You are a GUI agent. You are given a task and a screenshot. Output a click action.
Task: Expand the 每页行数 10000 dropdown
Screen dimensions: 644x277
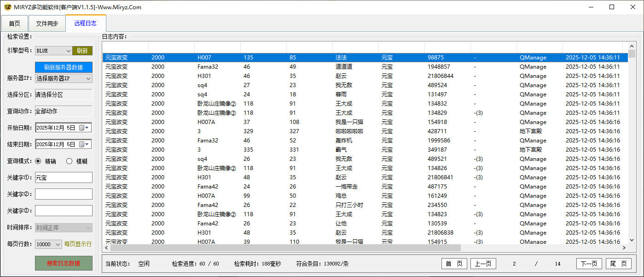point(58,244)
